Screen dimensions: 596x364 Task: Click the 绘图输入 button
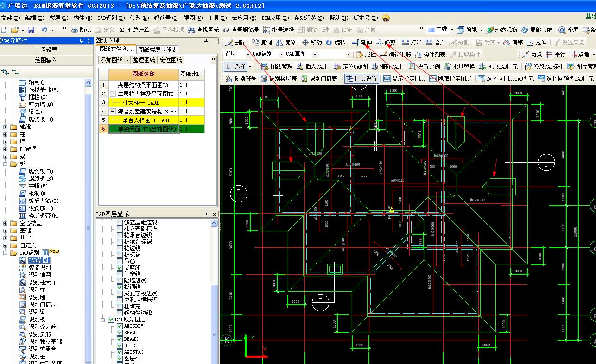pyautogui.click(x=46, y=60)
